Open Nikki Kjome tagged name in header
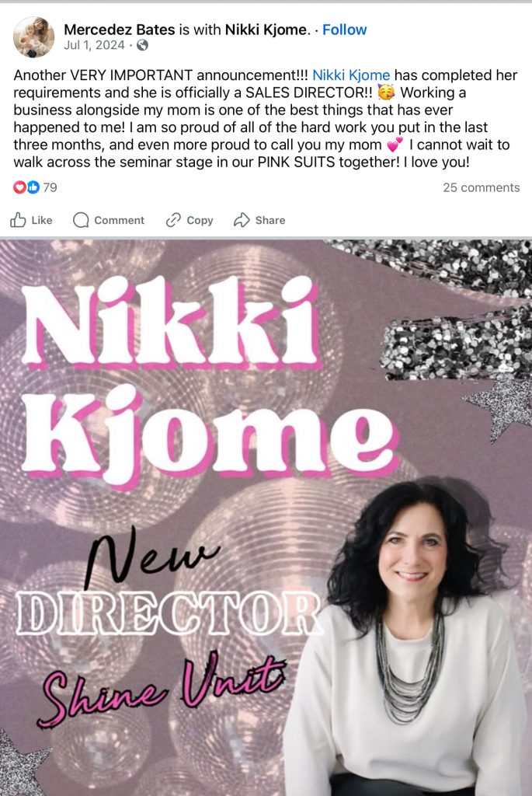The width and height of the screenshot is (532, 796). [x=266, y=30]
